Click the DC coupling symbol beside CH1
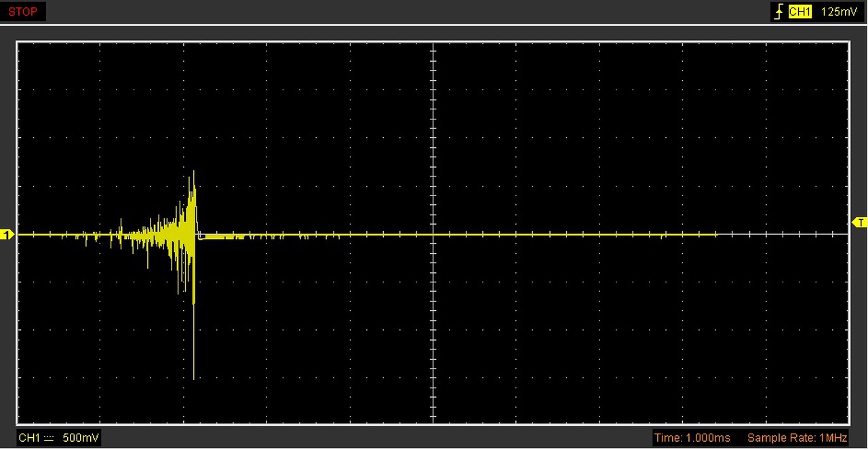The width and height of the screenshot is (868, 450). [x=48, y=438]
